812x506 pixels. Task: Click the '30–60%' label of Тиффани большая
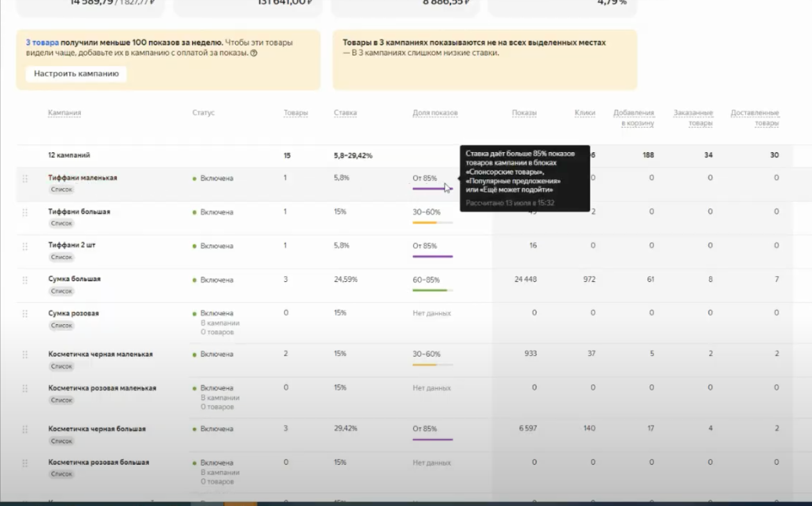point(427,212)
